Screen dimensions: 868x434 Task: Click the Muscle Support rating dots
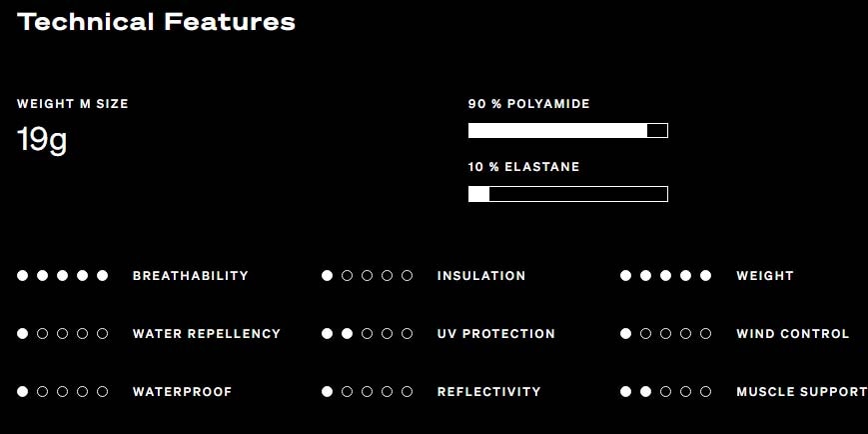tap(665, 392)
